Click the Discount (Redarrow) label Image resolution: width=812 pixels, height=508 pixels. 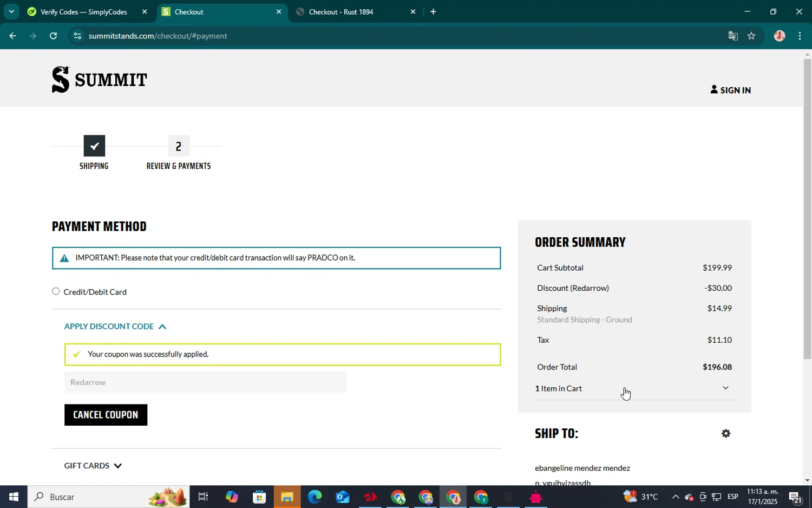click(573, 288)
